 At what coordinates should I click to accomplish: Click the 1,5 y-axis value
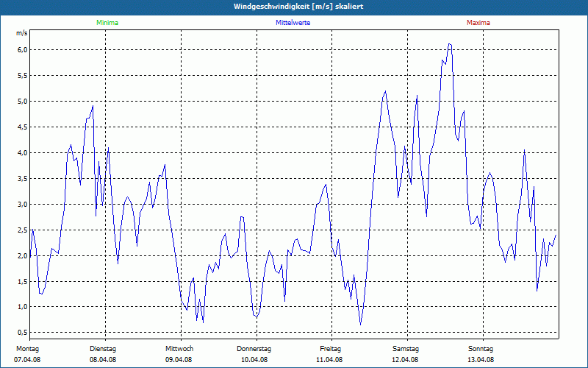click(23, 281)
